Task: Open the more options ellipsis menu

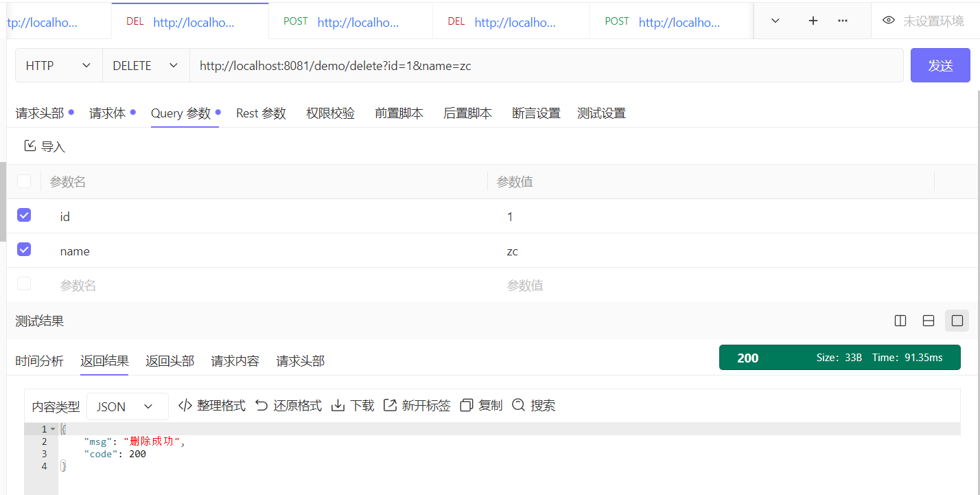Action: [843, 21]
